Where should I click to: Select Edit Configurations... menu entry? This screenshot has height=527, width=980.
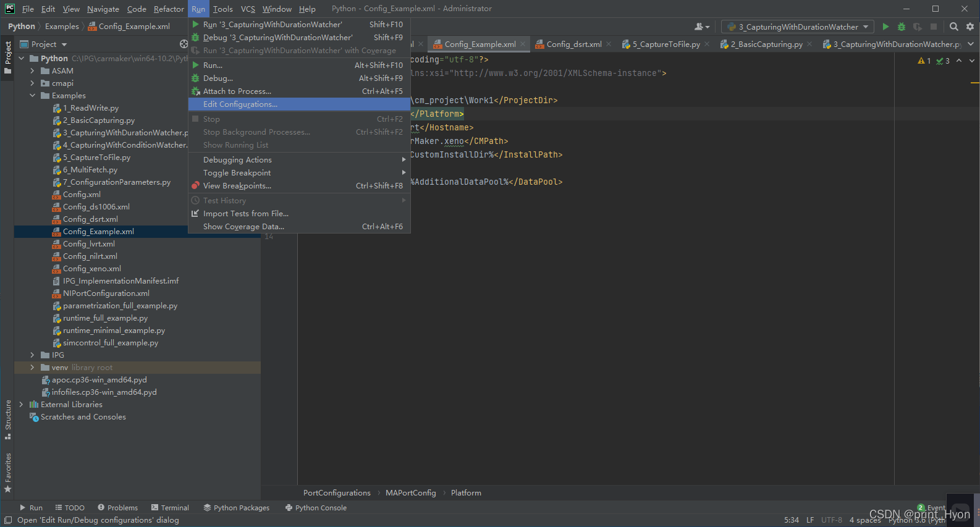tap(299, 104)
